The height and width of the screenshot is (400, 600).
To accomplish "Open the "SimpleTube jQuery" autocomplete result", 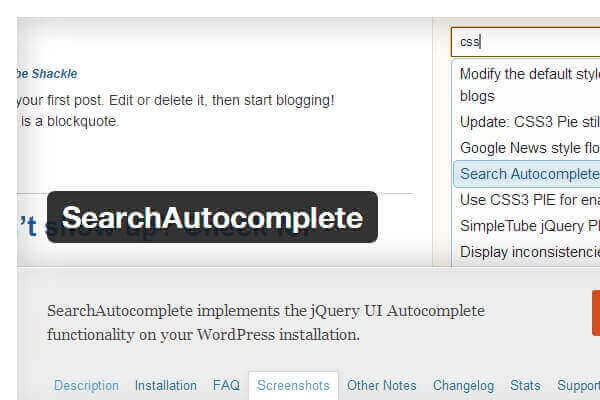I will 529,225.
